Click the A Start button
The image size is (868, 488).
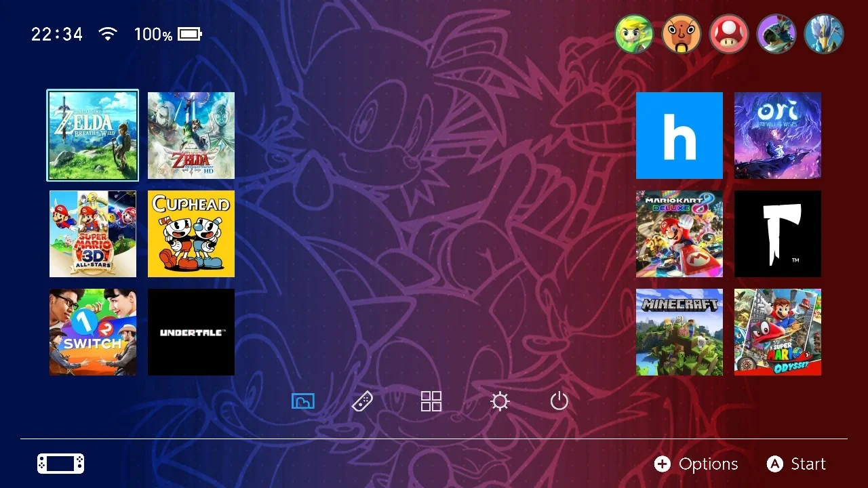[x=796, y=464]
